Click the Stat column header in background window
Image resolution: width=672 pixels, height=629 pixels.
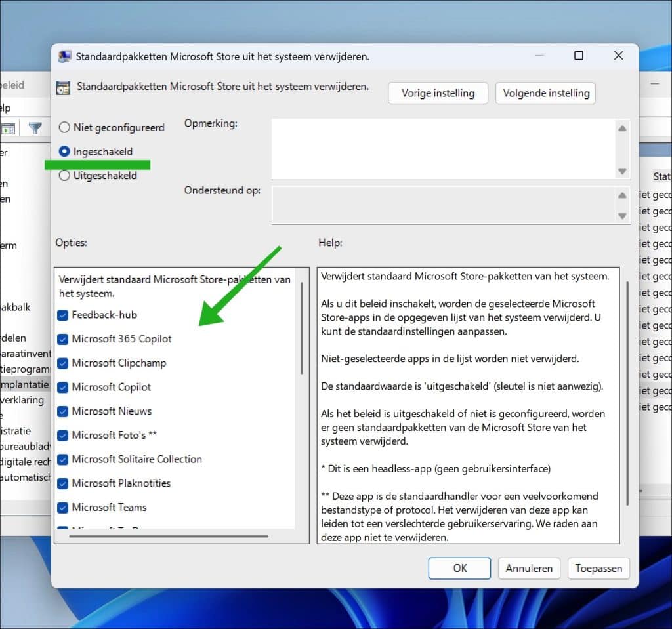coord(661,176)
